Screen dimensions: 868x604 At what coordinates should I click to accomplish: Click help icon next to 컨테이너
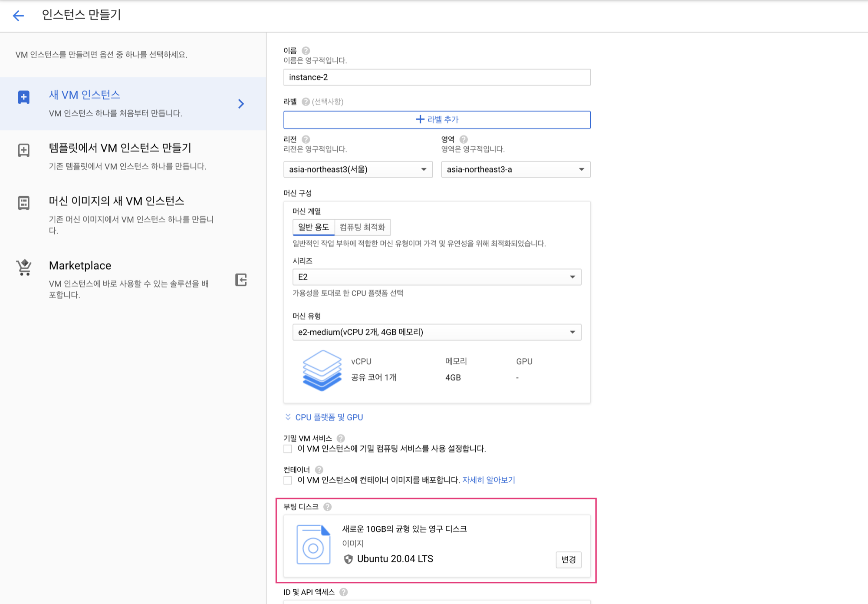(319, 470)
